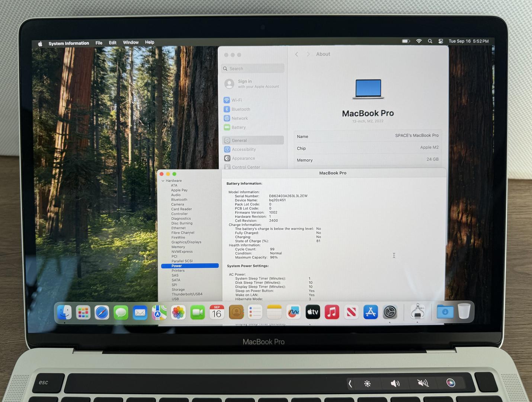Open Messages app in the Dock
The height and width of the screenshot is (402, 532).
coord(121,312)
